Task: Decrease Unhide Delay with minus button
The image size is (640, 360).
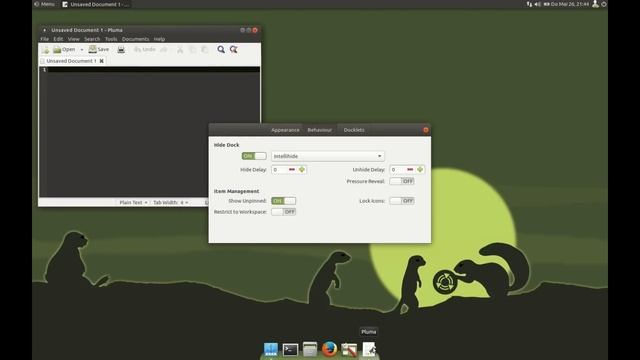Action: (x=410, y=169)
